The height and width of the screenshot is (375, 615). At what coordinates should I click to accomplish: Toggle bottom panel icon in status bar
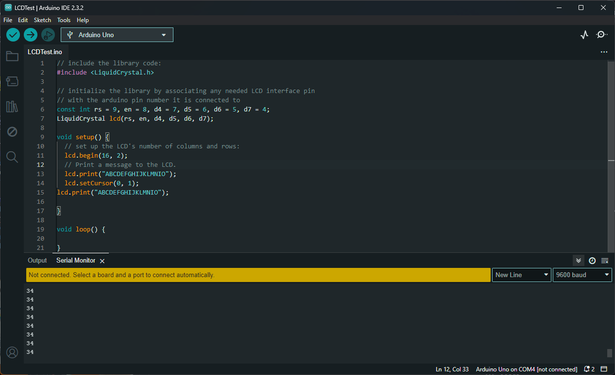point(604,369)
